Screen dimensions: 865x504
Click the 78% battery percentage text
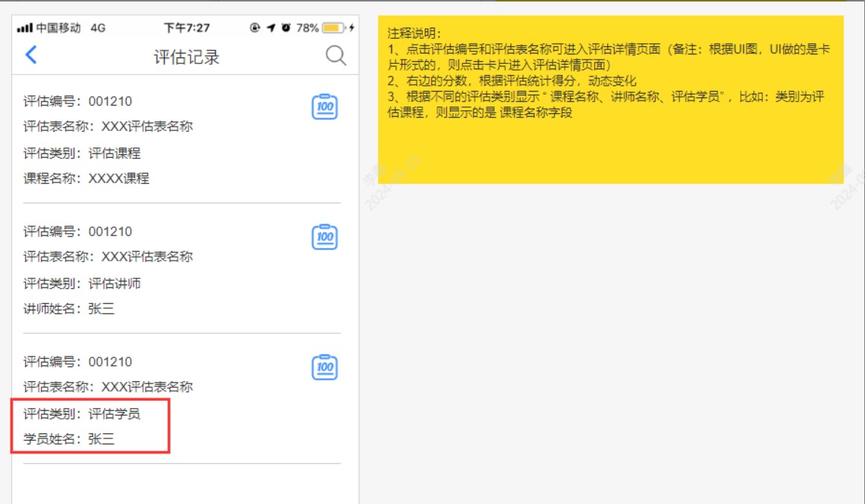(307, 24)
